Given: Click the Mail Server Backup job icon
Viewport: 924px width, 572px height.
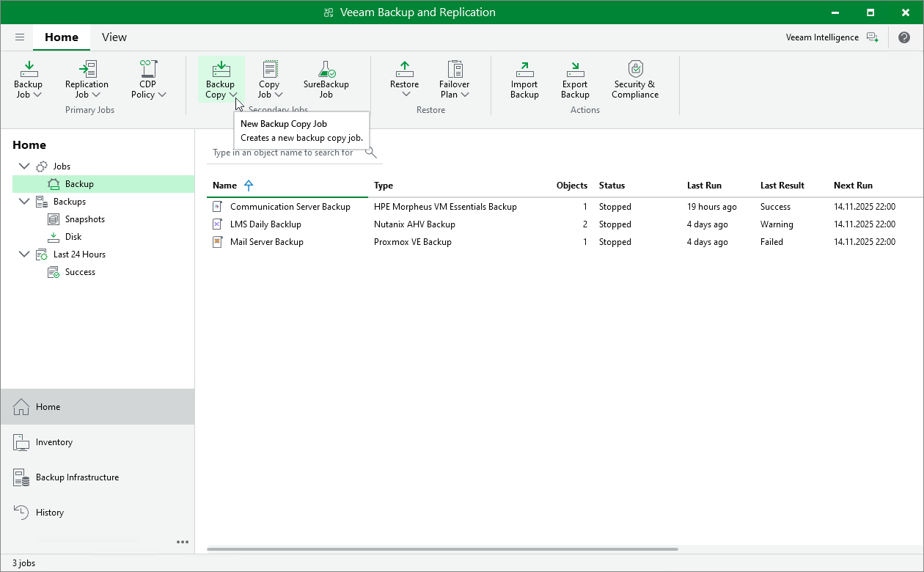Looking at the screenshot, I should click(217, 242).
